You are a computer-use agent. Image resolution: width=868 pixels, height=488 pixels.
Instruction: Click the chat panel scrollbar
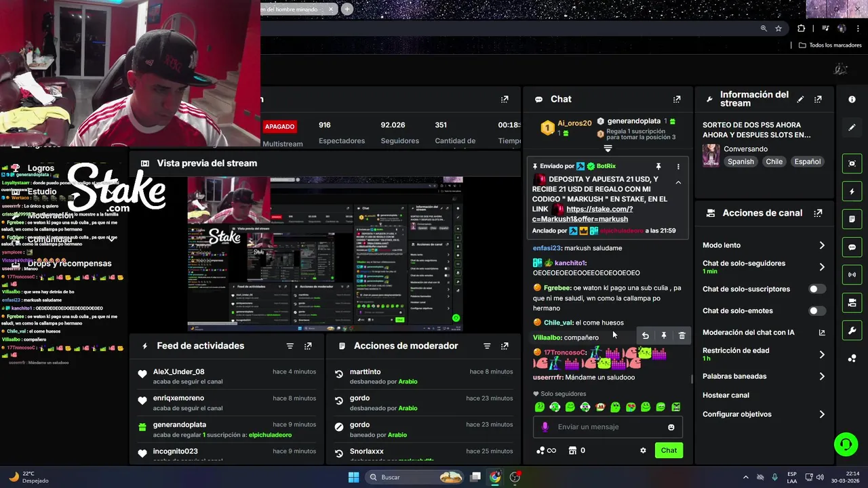(692, 380)
